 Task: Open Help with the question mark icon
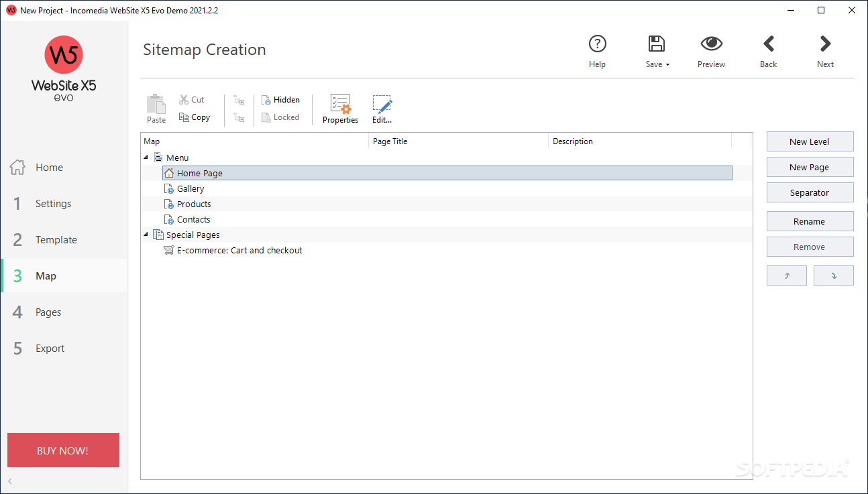pyautogui.click(x=597, y=44)
